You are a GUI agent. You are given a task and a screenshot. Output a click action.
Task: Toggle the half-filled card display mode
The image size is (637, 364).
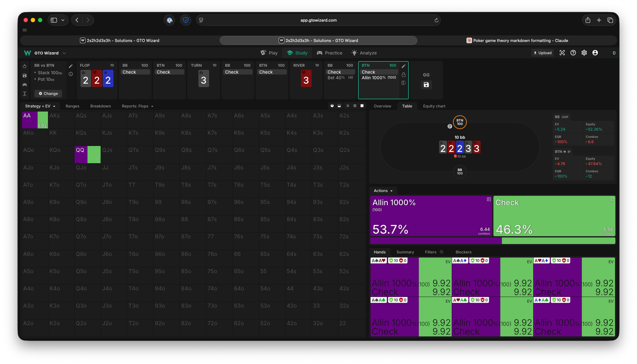pos(339,106)
